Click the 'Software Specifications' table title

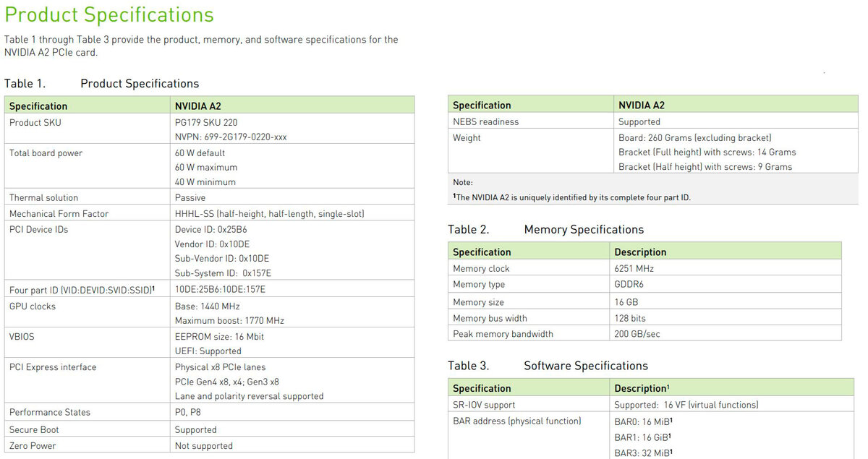[x=586, y=366]
